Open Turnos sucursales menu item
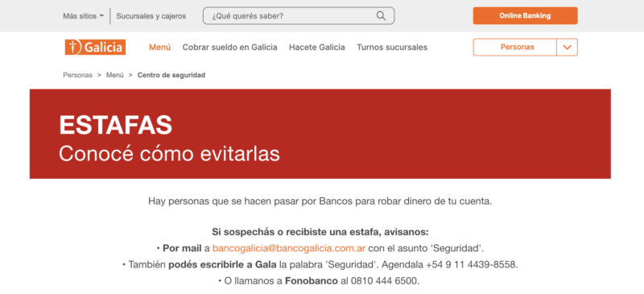 (392, 48)
